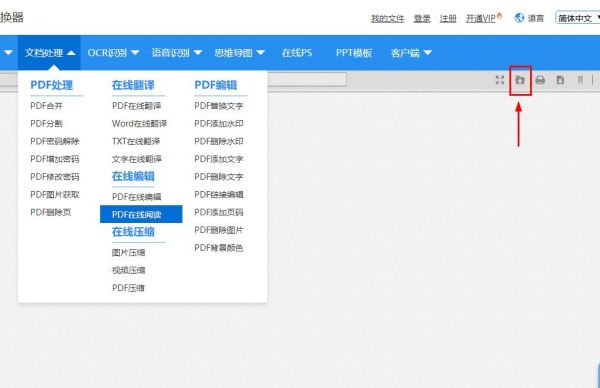Open PPT模板 in navigation bar
This screenshot has width=600, height=388.
[x=354, y=53]
